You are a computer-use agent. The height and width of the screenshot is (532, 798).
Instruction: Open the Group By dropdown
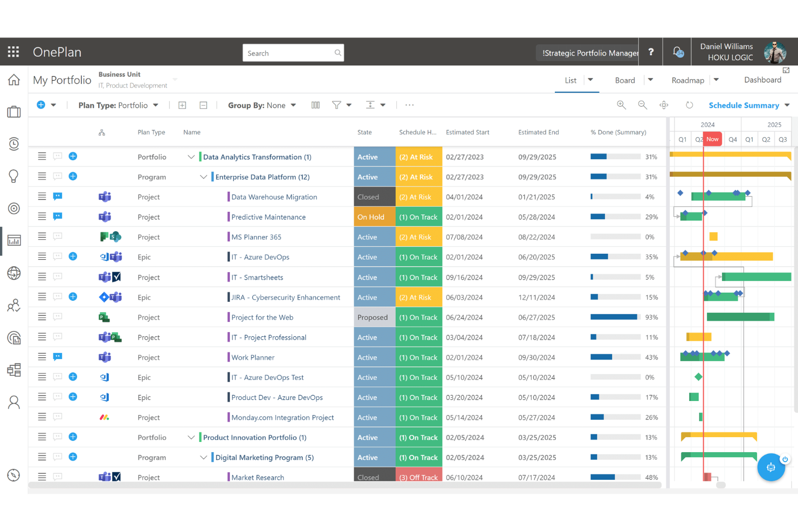click(262, 105)
